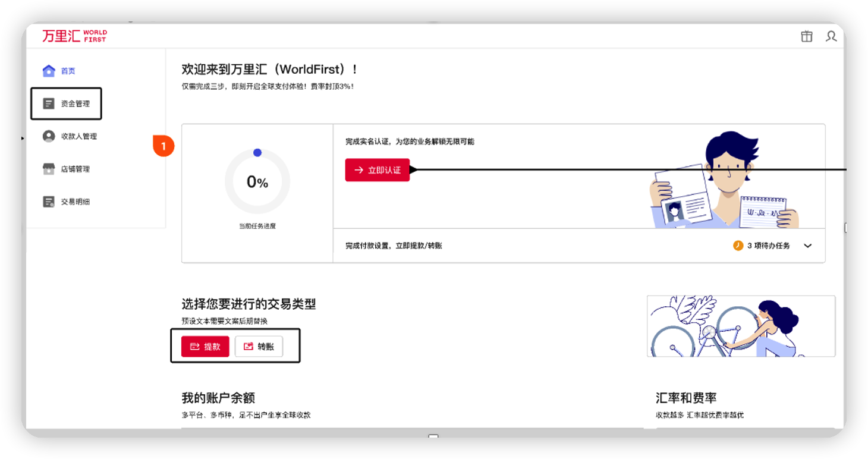
Task: Click the 欢迎来到万里汇 heading
Action: click(x=269, y=70)
